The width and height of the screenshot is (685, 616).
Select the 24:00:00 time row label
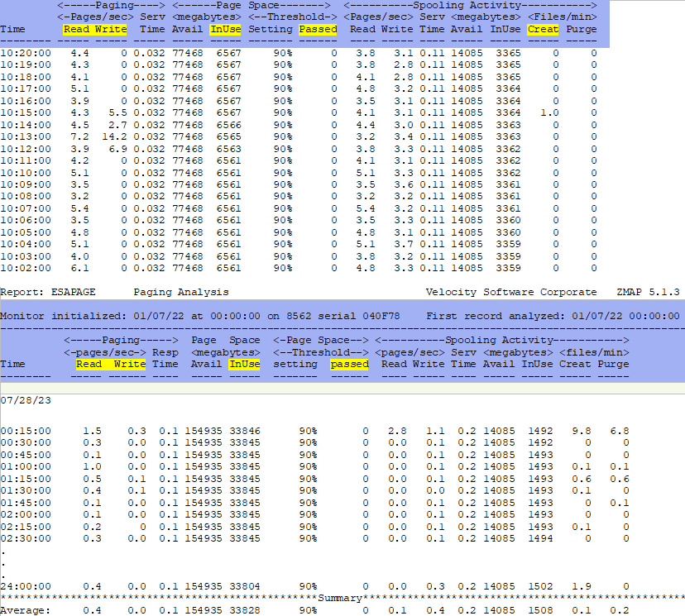pyautogui.click(x=26, y=586)
